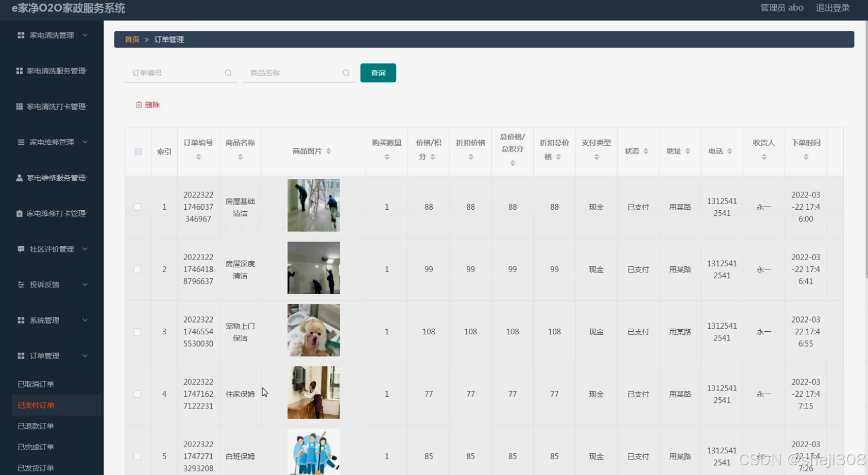Viewport: 868px width, 475px height.
Task: Check the checkbox for order row 1
Action: [x=138, y=207]
